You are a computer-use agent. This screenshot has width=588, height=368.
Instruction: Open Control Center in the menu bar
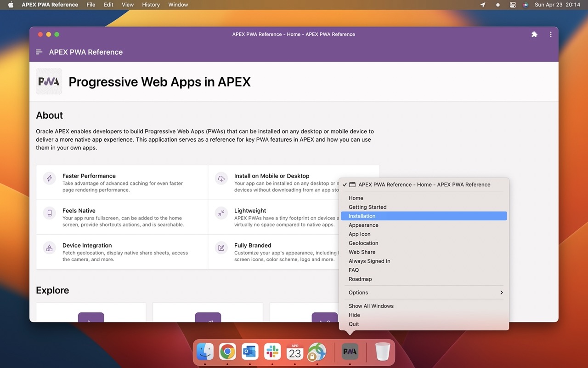513,5
